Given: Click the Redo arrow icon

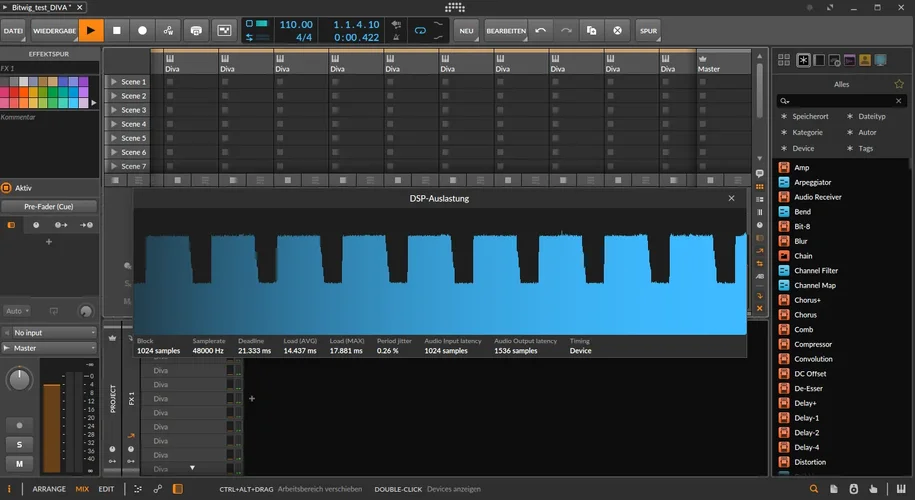Looking at the screenshot, I should click(x=566, y=30).
